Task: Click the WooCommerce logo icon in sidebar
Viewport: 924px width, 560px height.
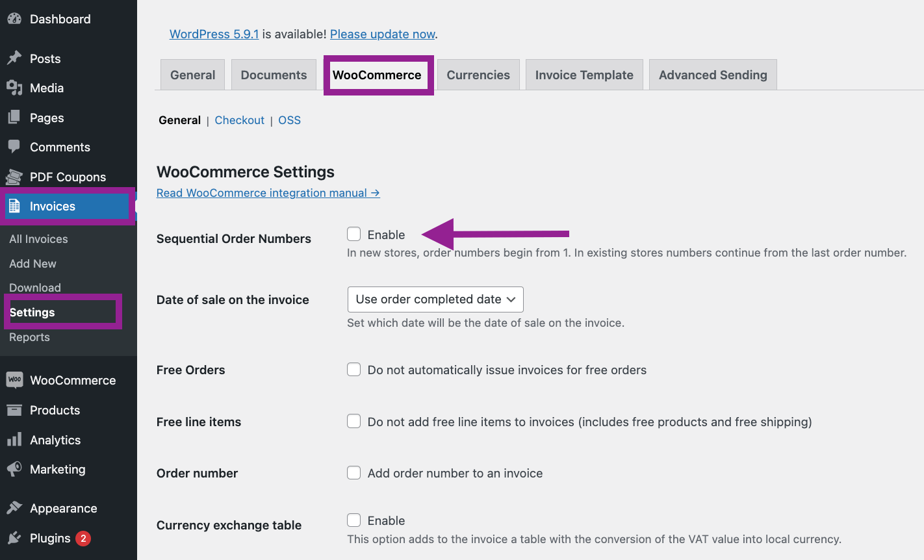Action: pyautogui.click(x=14, y=380)
